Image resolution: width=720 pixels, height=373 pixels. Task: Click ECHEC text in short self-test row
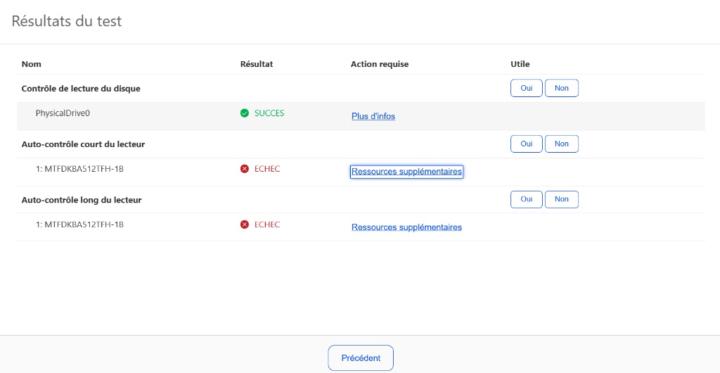pos(267,169)
